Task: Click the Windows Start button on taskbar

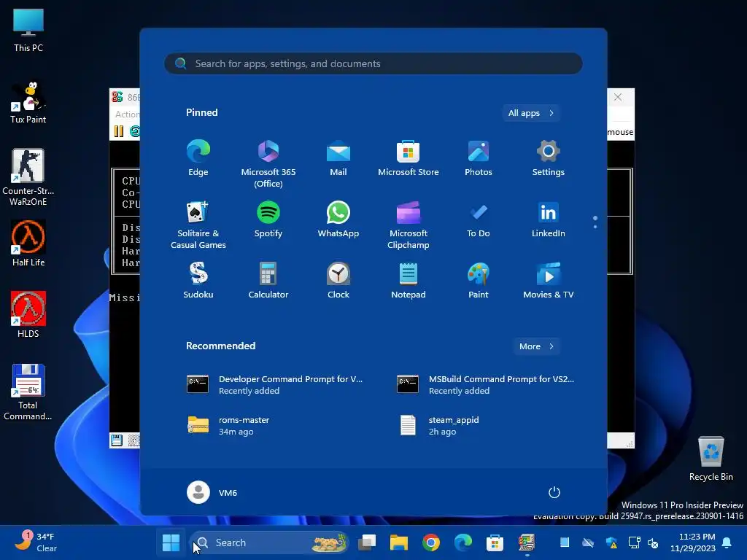Action: click(171, 542)
